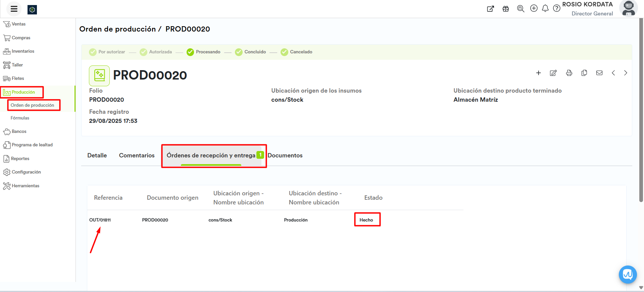Select the Cancelado status step
Screen dimensions: 644x292
click(x=296, y=52)
